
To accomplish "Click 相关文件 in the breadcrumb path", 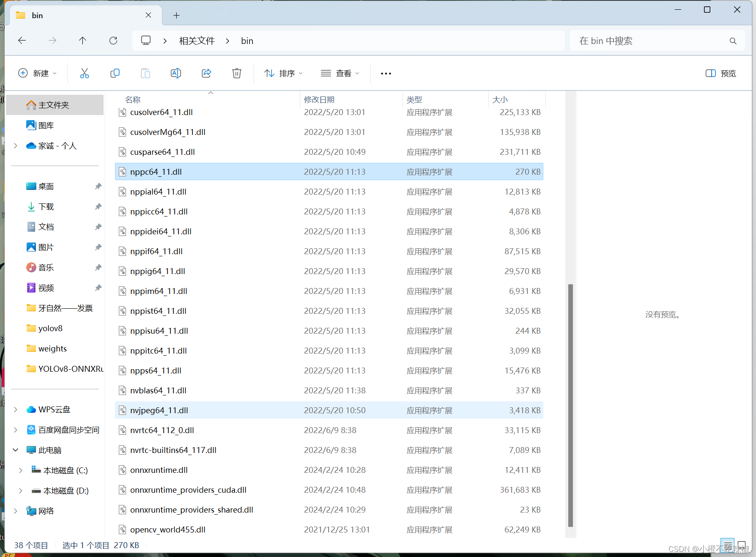I will (x=197, y=41).
